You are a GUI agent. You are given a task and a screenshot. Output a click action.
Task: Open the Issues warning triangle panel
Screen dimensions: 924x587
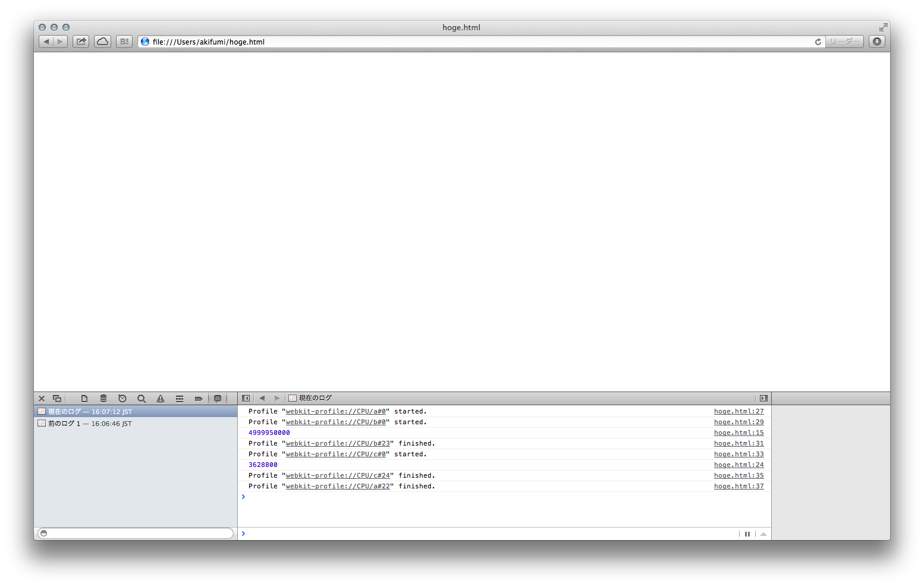[161, 399]
